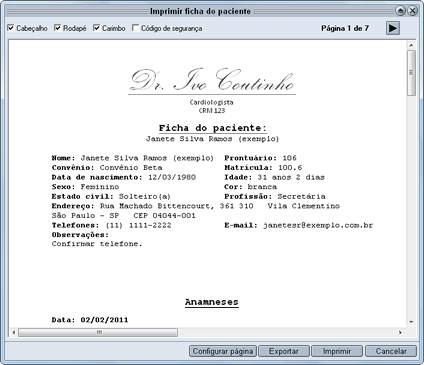Image resolution: width=424 pixels, height=365 pixels.
Task: Click the 'Convênio Beta' value
Action: coord(131,168)
